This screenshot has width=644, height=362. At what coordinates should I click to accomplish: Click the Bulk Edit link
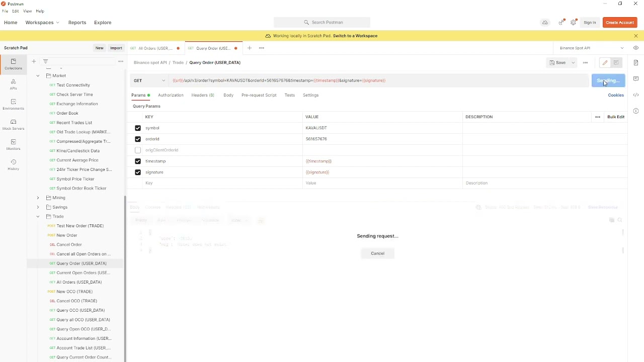coord(616,117)
